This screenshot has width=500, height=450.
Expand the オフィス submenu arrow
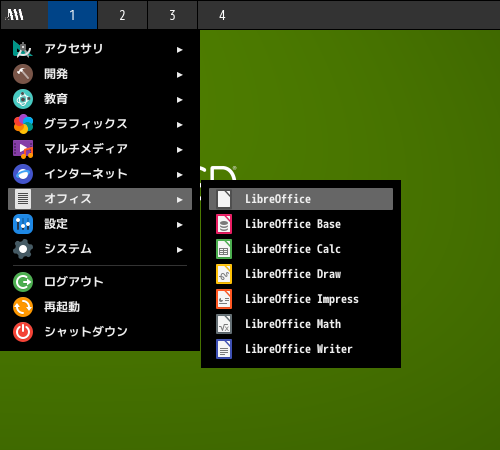(x=180, y=200)
